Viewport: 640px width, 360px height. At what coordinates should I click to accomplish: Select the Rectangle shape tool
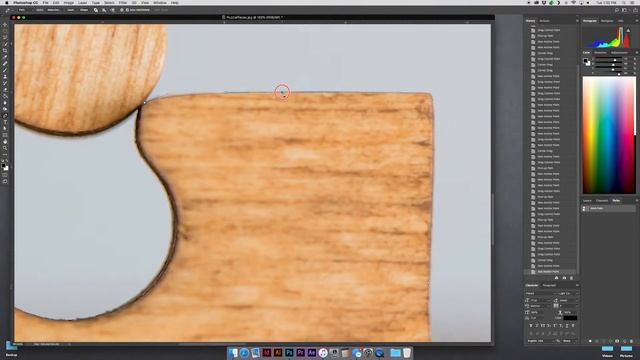pyautogui.click(x=5, y=135)
